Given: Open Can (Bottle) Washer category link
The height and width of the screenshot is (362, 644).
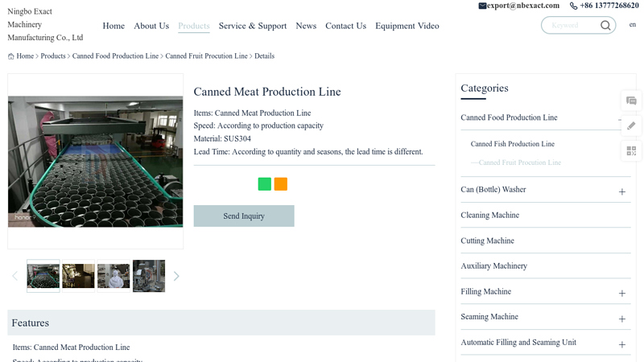Looking at the screenshot, I should [493, 190].
